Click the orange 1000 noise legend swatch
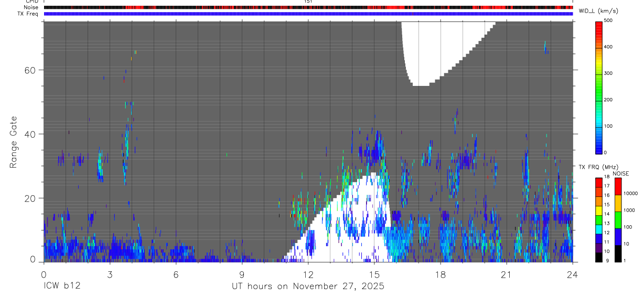644x297 pixels. 618,203
